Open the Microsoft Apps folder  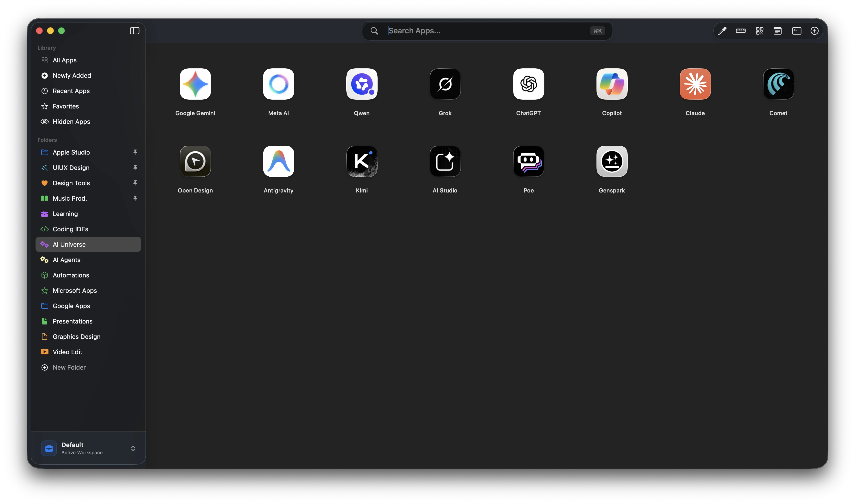pos(88,290)
